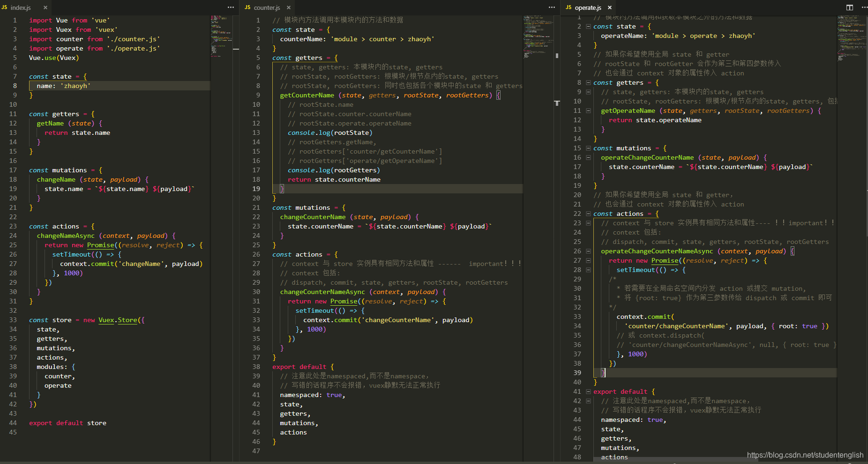Click the Vuex.Store link in index.js

[x=118, y=320]
